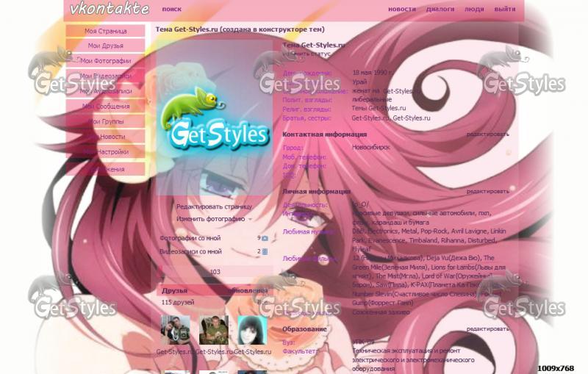Open новости in the top navigation
This screenshot has height=374, width=588.
pos(401,10)
